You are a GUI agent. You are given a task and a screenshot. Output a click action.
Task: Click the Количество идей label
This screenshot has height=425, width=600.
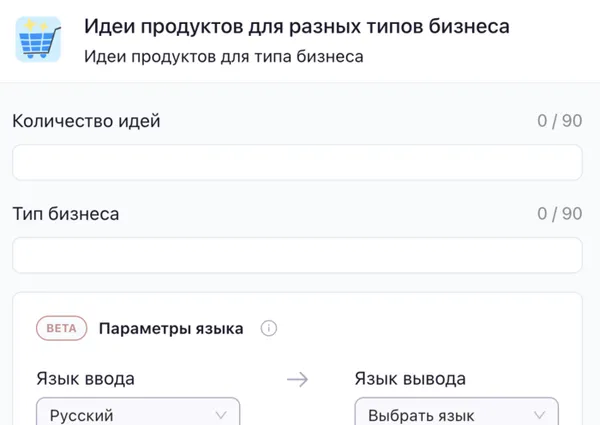pos(86,122)
